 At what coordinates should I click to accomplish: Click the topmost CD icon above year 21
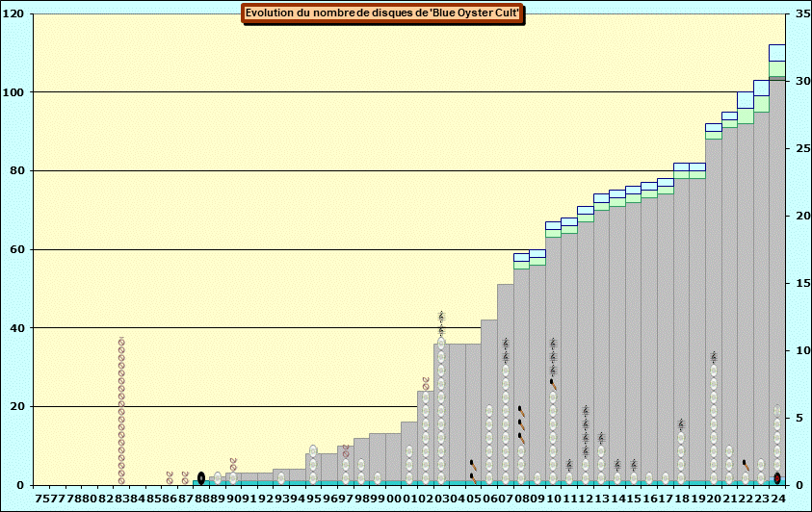click(729, 451)
